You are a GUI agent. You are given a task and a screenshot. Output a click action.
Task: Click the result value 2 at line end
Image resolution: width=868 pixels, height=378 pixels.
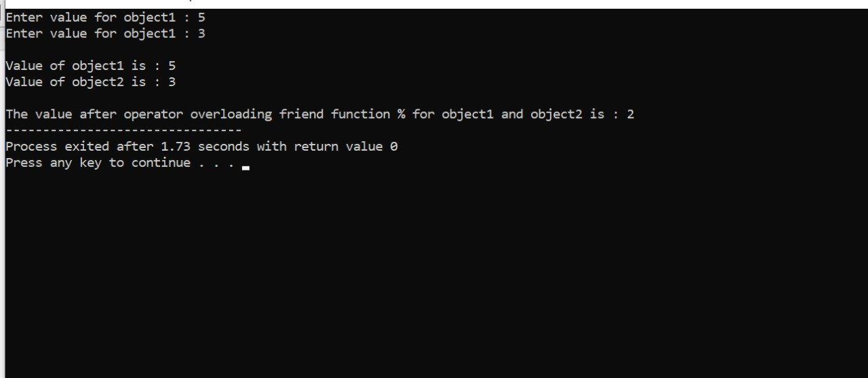(x=631, y=114)
